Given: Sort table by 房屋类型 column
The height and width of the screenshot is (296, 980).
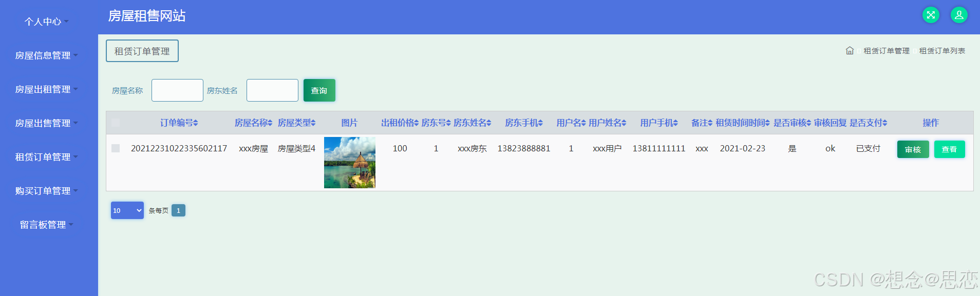Looking at the screenshot, I should click(296, 123).
